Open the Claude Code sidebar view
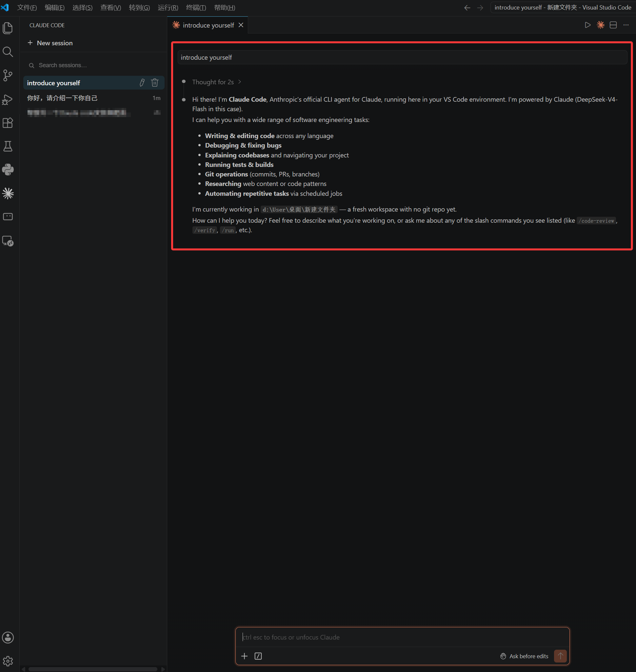The image size is (636, 672). pyautogui.click(x=8, y=193)
